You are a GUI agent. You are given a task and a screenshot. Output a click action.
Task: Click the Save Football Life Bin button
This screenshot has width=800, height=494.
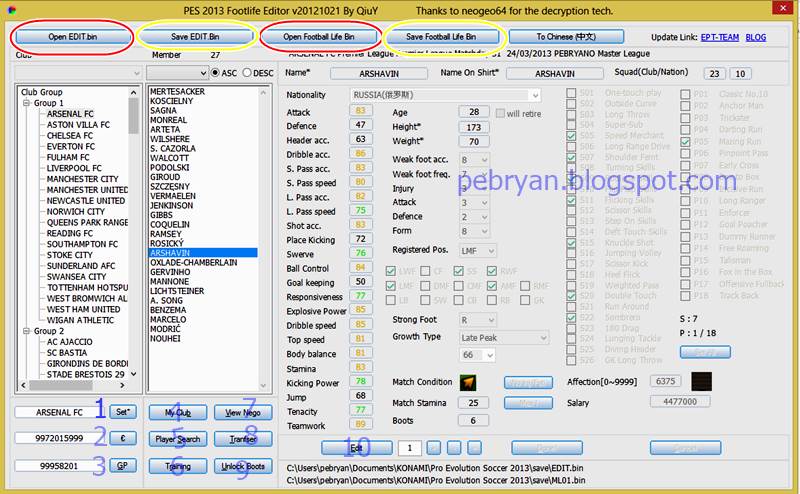(441, 37)
